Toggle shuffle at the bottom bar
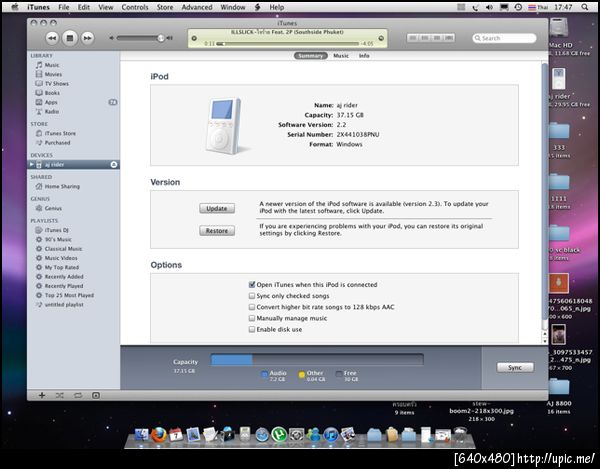The height and width of the screenshot is (469, 600). coord(60,395)
